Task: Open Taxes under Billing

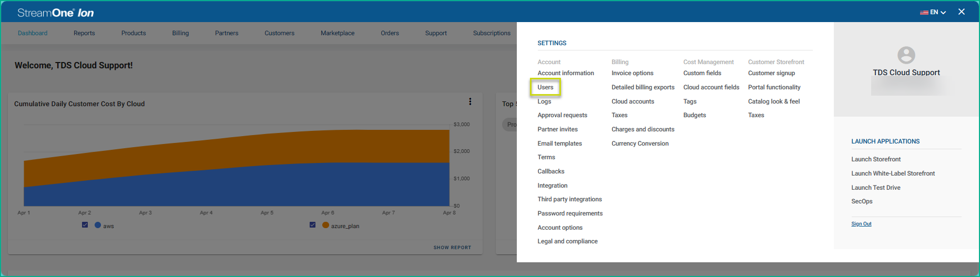Action: [619, 115]
